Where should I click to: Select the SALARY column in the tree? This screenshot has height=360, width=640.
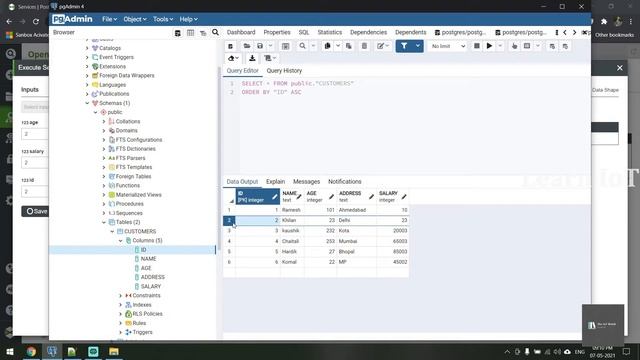(x=151, y=287)
